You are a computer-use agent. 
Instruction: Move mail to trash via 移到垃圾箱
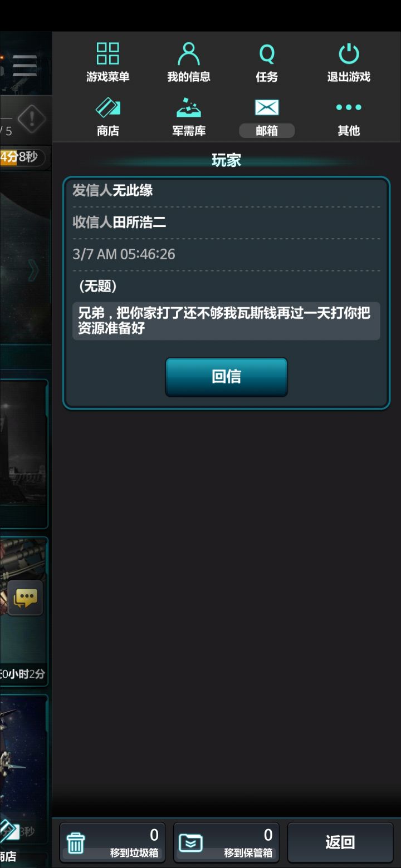[113, 842]
